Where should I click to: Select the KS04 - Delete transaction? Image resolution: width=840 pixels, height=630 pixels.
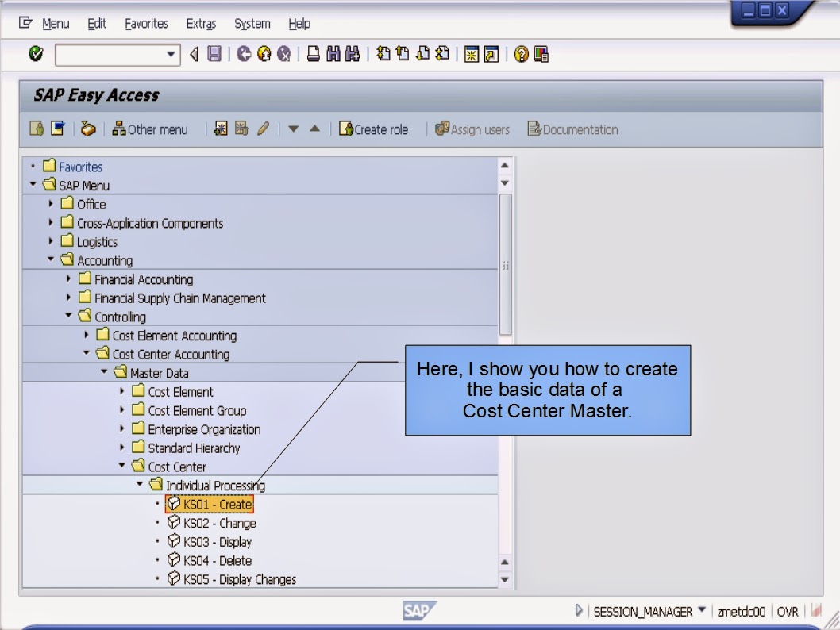pyautogui.click(x=210, y=560)
